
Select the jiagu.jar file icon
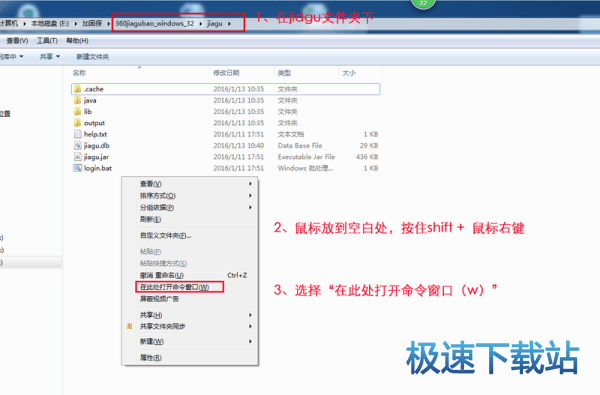coord(78,157)
